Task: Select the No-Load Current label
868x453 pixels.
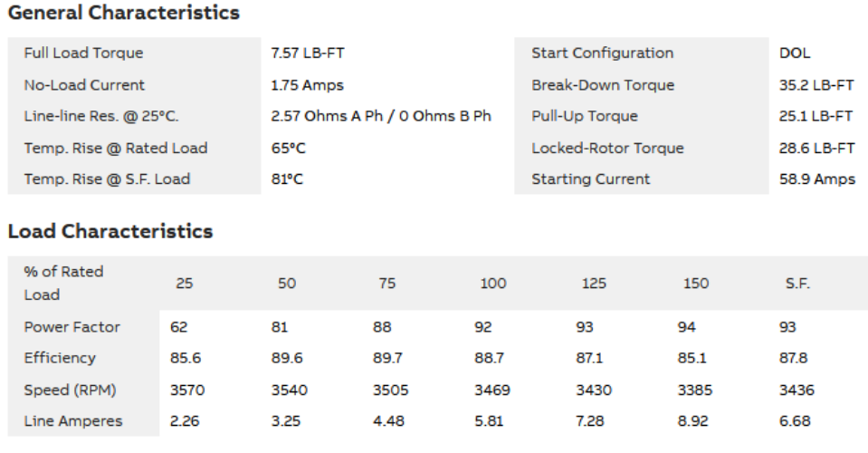Action: [x=84, y=85]
